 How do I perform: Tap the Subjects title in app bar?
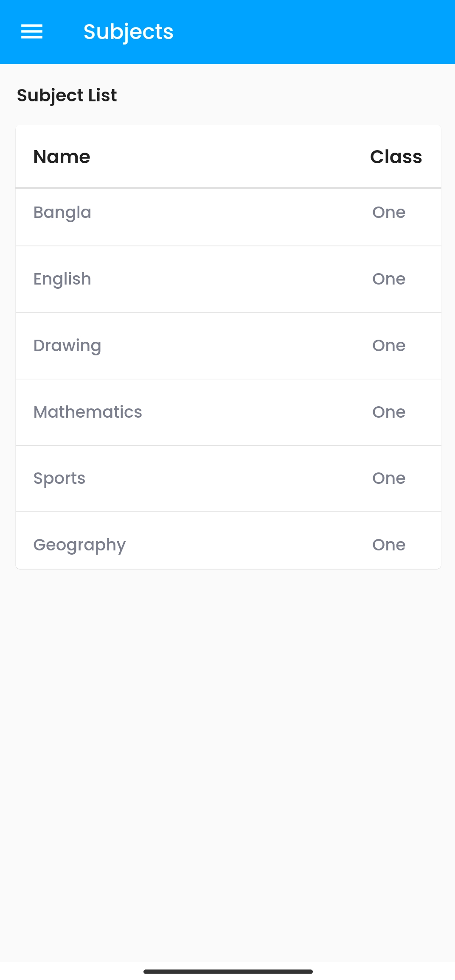[x=128, y=32]
